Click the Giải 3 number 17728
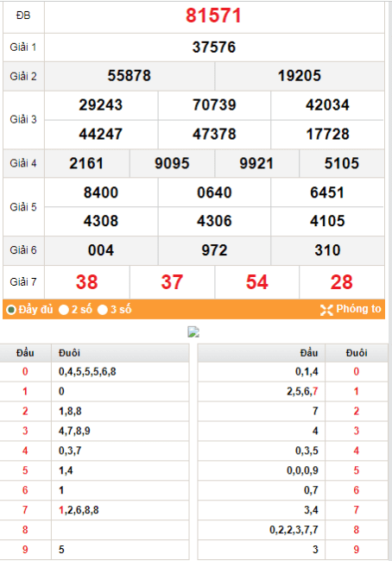This screenshot has width=392, height=561. (x=327, y=134)
